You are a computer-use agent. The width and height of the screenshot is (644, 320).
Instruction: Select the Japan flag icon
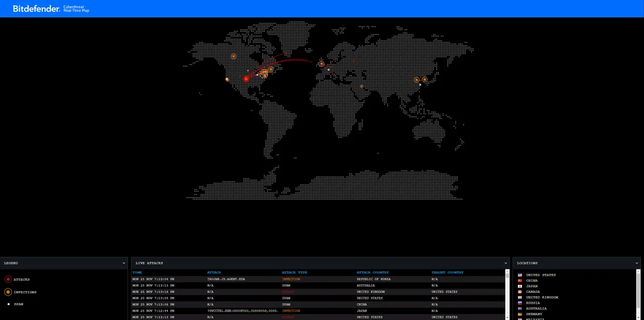519,286
